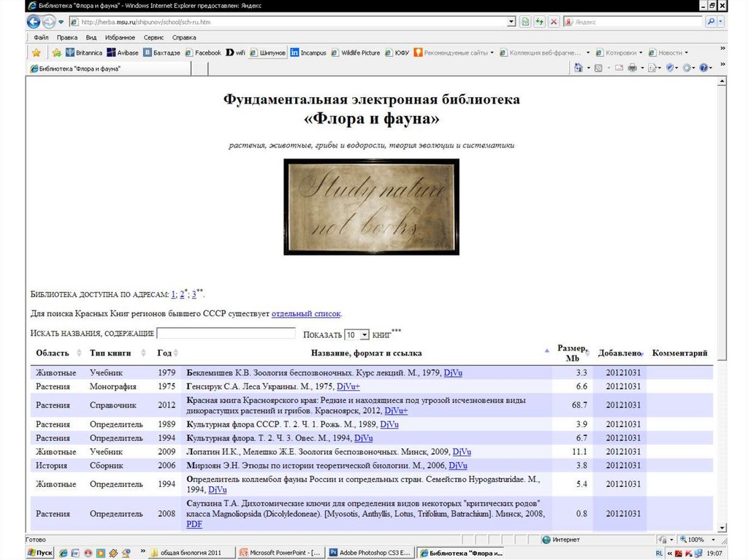748x560 pixels.
Task: Click the 'Искать названия' search field
Action: (x=226, y=334)
